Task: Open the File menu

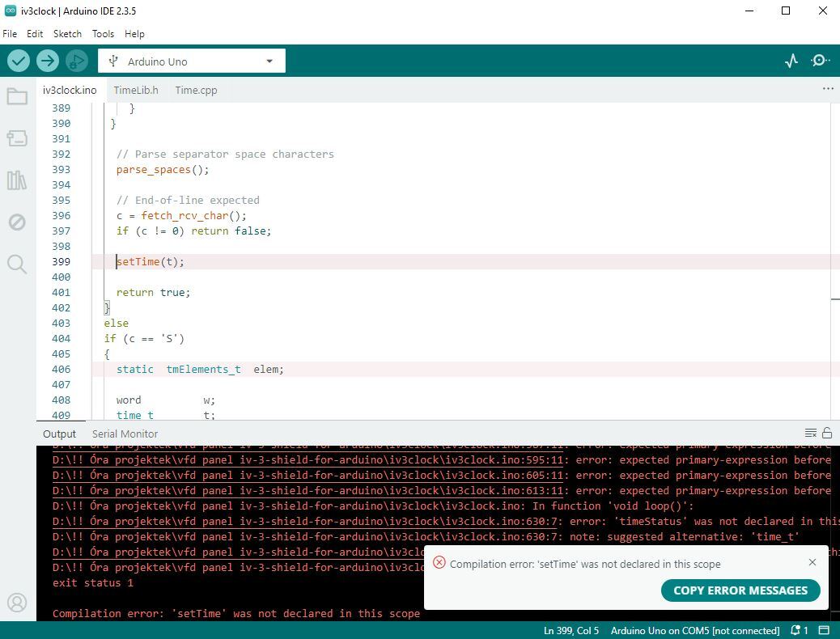Action: (10, 34)
